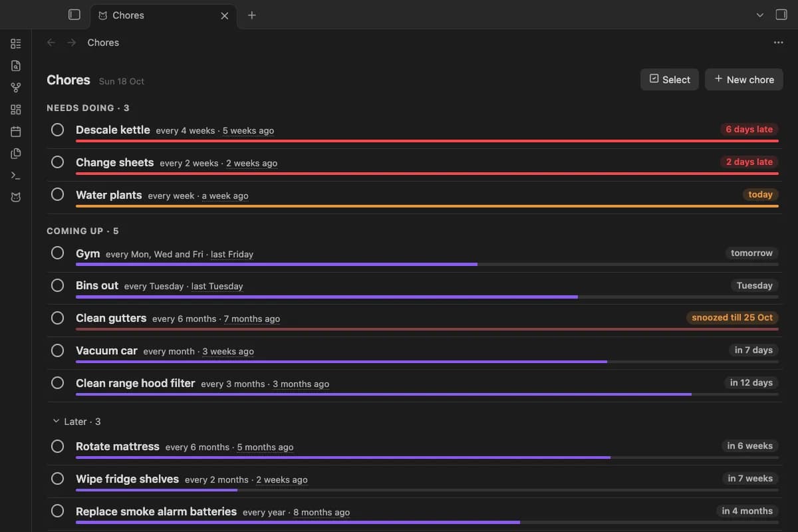Click the snoozed till 25 Oct badge
This screenshot has height=532, width=798.
coord(732,318)
